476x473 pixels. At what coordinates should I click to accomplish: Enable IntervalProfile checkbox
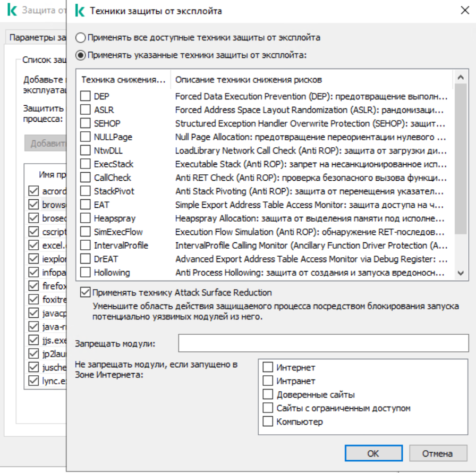click(86, 245)
